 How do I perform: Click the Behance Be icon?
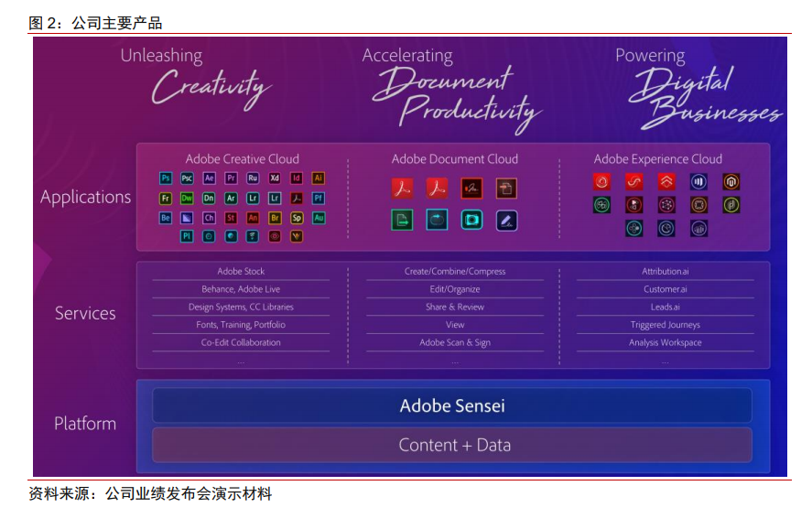[165, 218]
